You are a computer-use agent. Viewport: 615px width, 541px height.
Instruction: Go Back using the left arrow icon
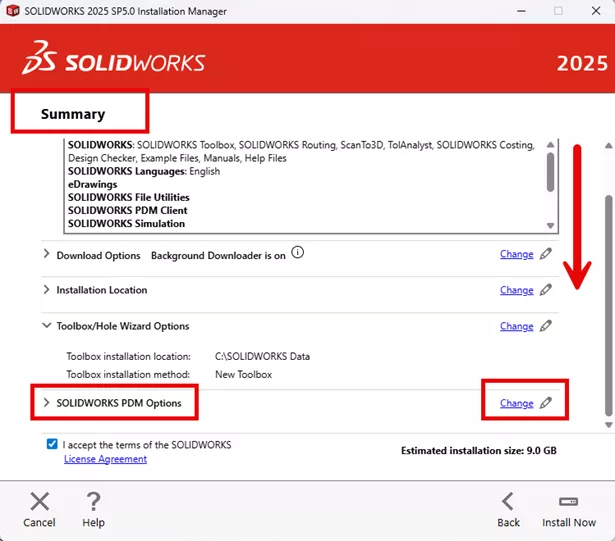[x=508, y=501]
